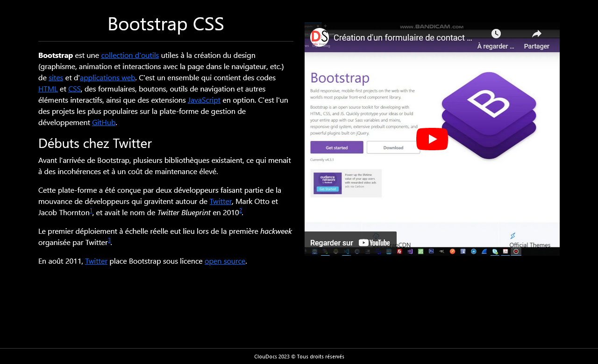Click the HTML link
598x364 pixels.
(48, 89)
